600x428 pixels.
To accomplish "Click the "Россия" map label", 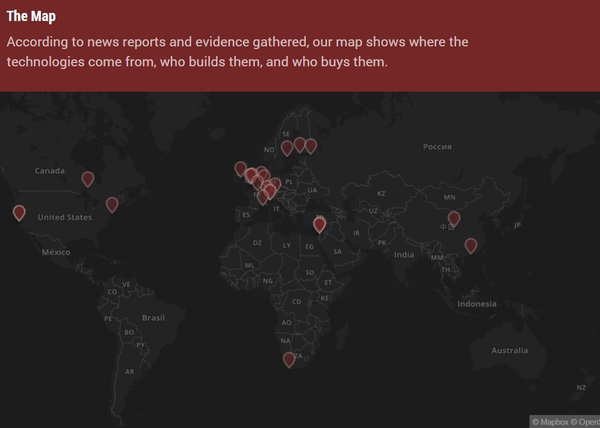I will [x=437, y=147].
